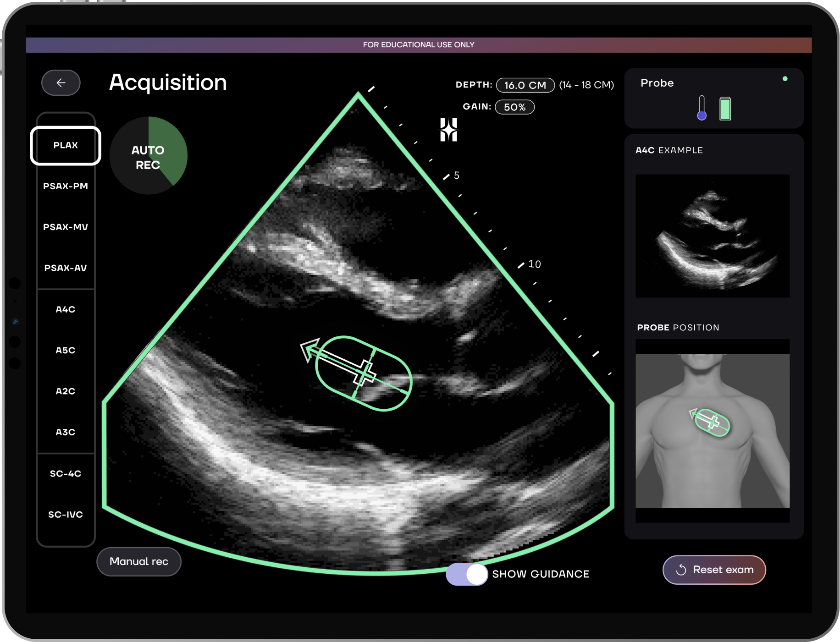Click the probe orientation marker logo
Viewport: 840px width, 642px height.
pos(448,130)
